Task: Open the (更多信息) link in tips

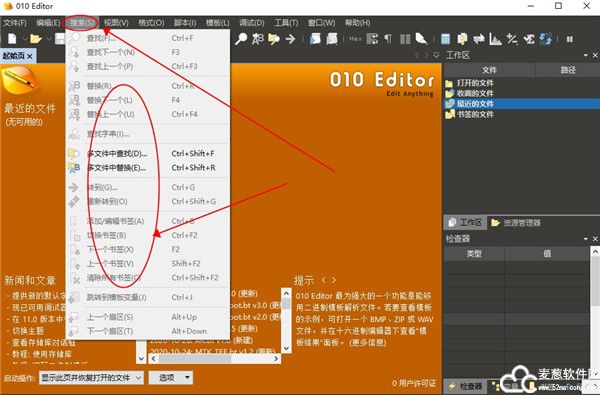Action: tap(367, 343)
